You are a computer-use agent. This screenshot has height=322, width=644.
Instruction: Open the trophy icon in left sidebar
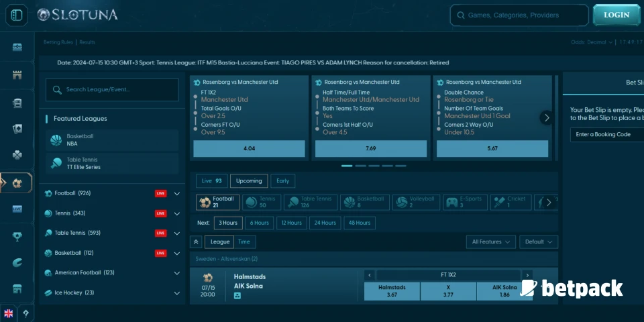click(17, 236)
